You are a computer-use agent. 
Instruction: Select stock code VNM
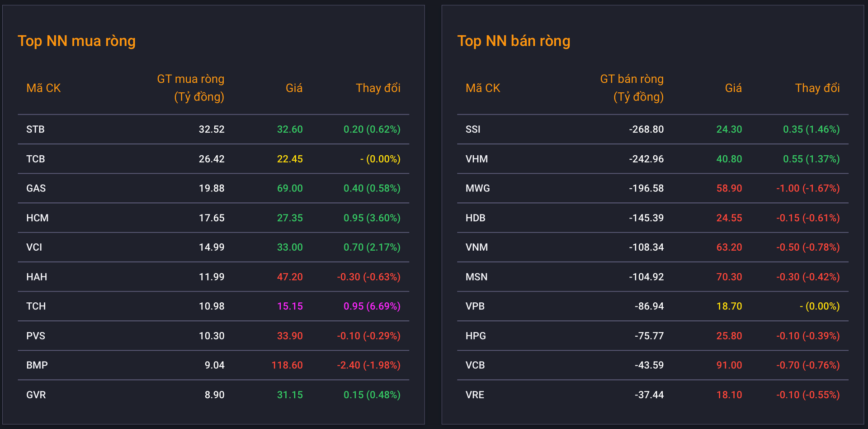[x=476, y=247]
